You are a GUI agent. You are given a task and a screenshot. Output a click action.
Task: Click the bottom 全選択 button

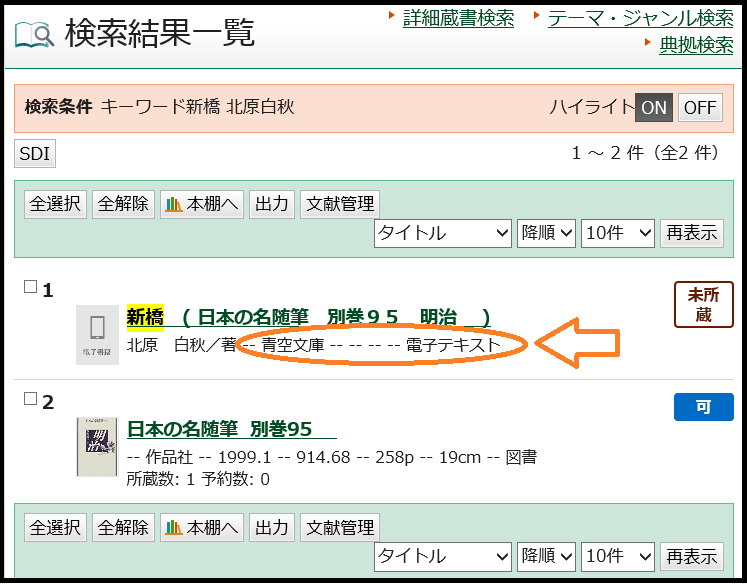point(55,527)
